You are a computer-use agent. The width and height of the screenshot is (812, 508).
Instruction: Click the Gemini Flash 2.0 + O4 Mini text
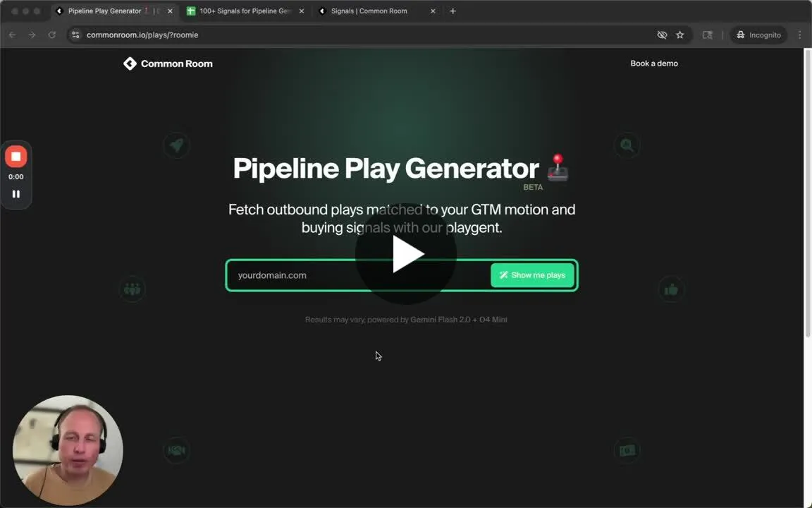(458, 320)
